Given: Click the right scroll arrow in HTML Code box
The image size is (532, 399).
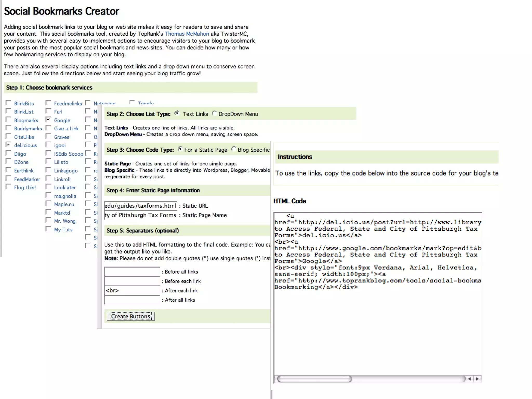Looking at the screenshot, I should point(477,379).
